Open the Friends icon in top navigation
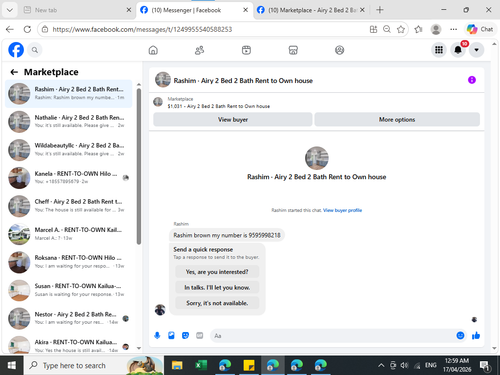This screenshot has width=500, height=375. pos(199,50)
